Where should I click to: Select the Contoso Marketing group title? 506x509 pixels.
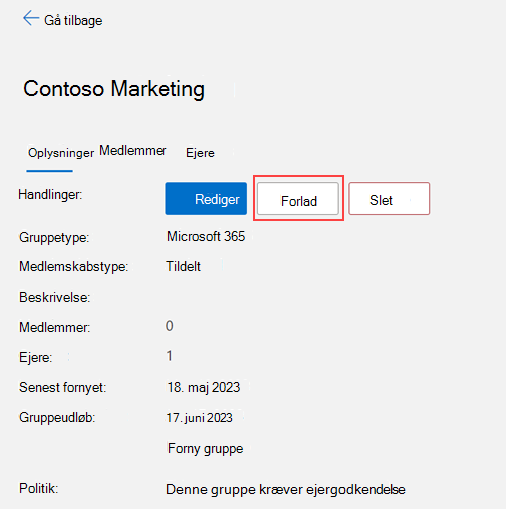[x=114, y=89]
